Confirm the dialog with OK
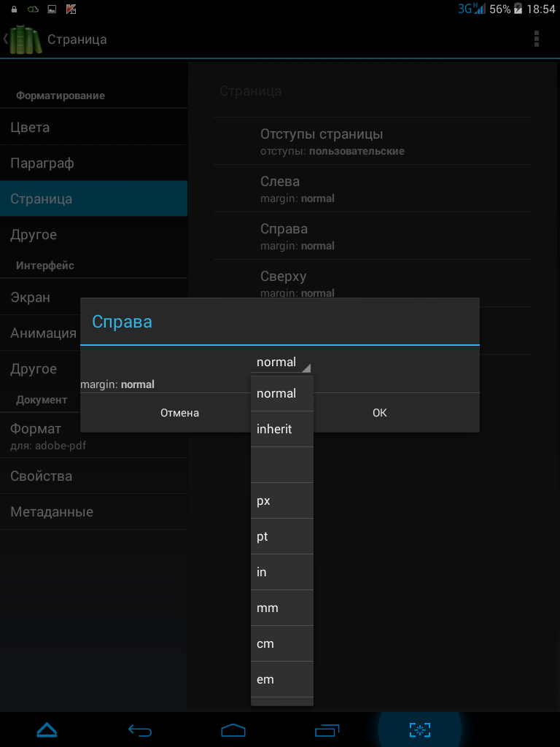The width and height of the screenshot is (560, 747). [379, 413]
